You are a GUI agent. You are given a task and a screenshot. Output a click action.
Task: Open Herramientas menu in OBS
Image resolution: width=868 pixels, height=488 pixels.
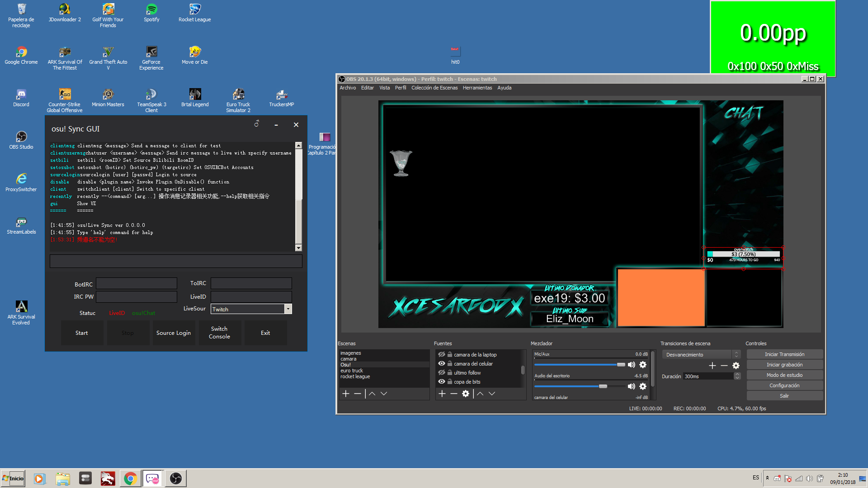(x=477, y=88)
